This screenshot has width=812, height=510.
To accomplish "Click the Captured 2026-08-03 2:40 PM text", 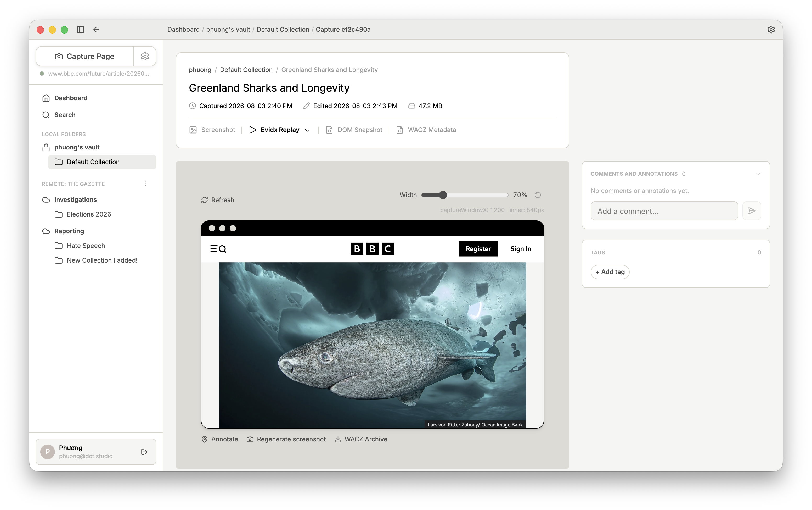I will pos(246,106).
